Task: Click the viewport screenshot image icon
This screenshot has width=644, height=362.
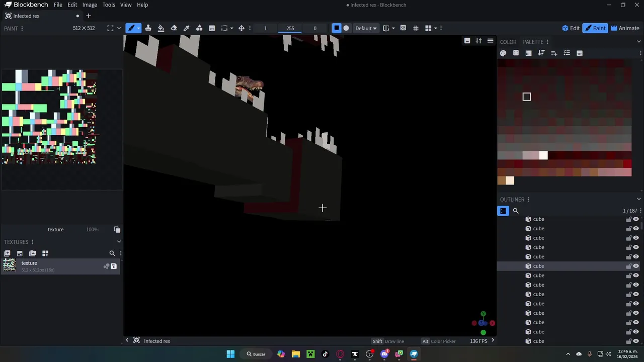Action: [467, 41]
